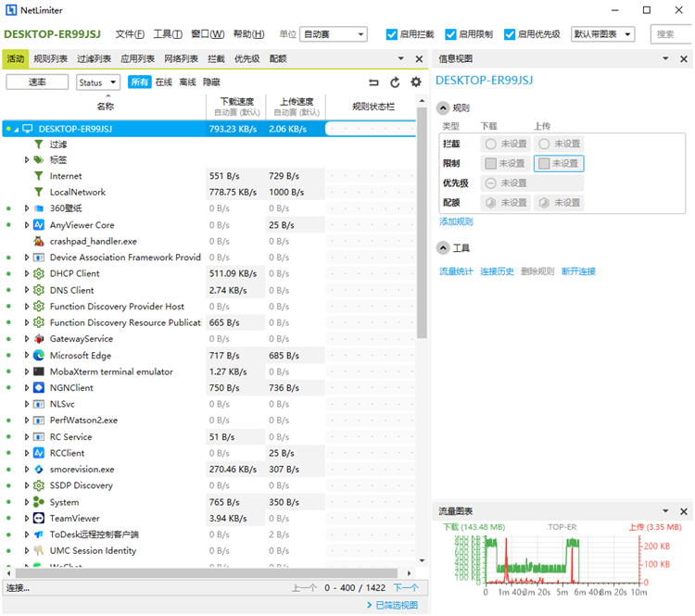
Task: Click the TeamViewer icon in process list
Action: (x=39, y=519)
